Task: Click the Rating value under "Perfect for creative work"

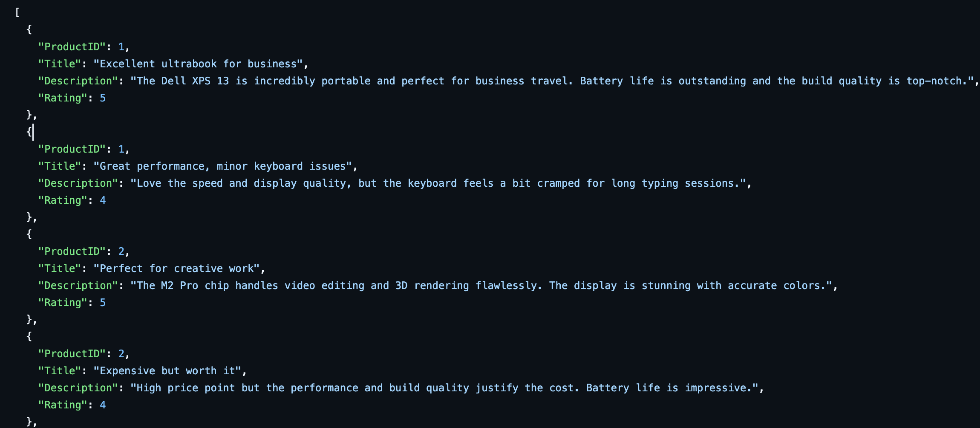Action: pos(103,303)
